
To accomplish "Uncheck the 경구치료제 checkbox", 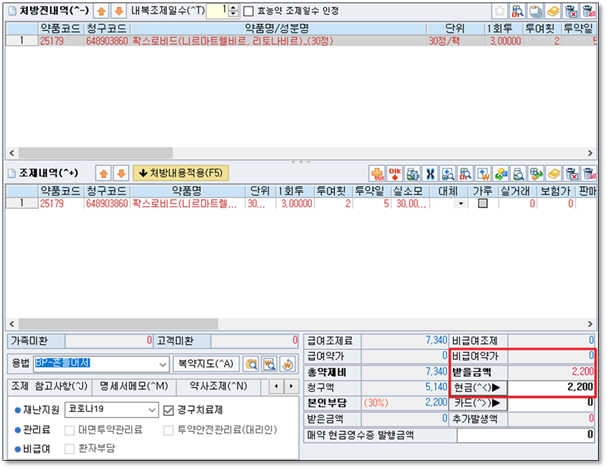I will tap(168, 409).
